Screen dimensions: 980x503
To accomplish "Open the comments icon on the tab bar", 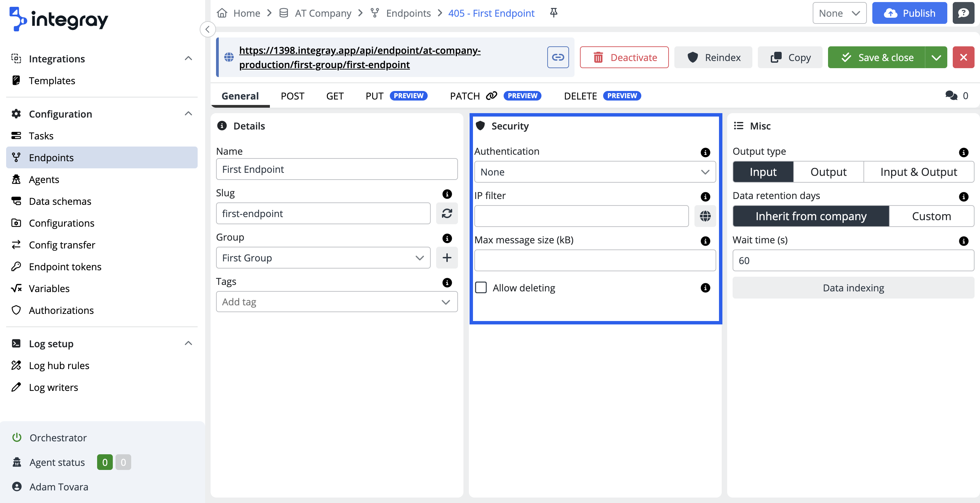I will click(x=951, y=95).
